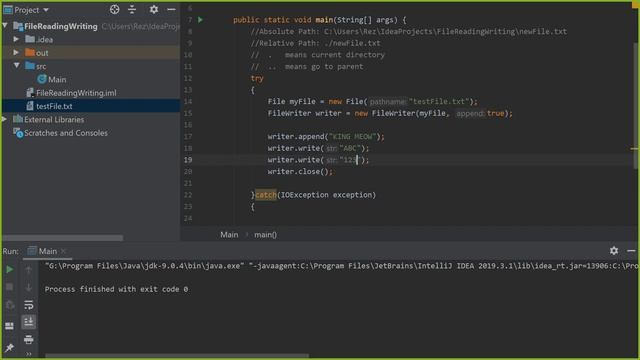Click the Project panel horizontal scrollbar

point(62,238)
